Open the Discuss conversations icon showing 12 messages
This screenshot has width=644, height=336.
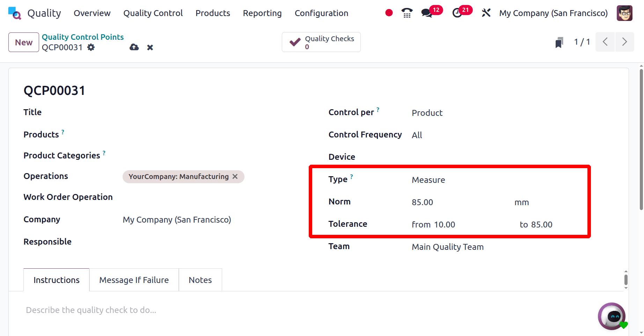426,13
